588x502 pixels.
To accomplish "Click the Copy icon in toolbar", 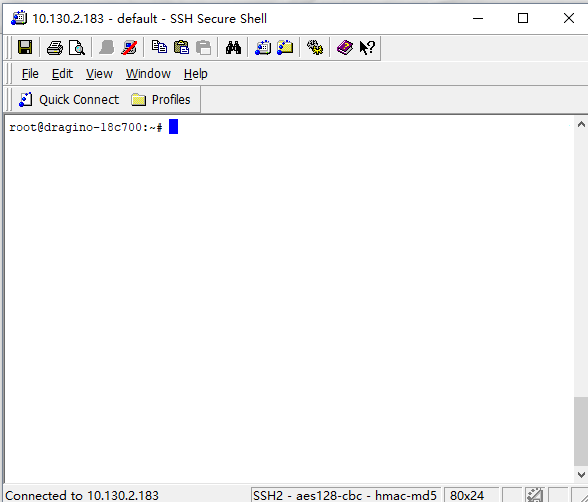I will point(159,47).
